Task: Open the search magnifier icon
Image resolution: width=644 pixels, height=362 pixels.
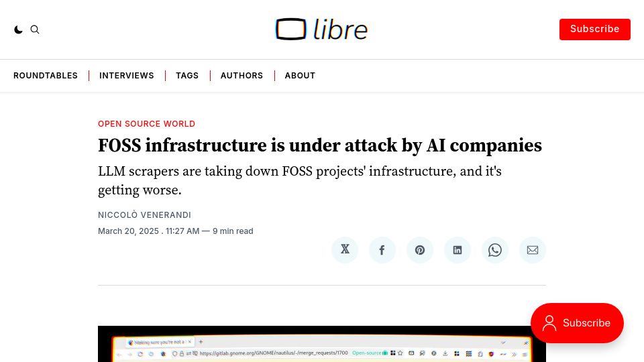Action: click(35, 29)
